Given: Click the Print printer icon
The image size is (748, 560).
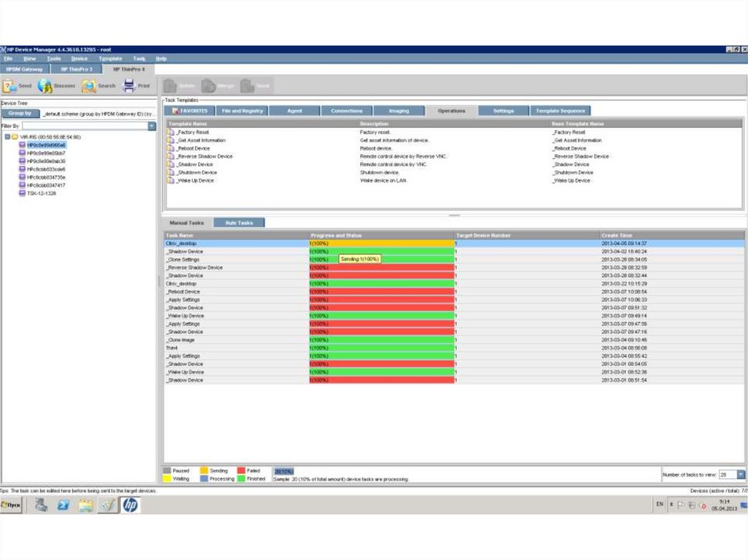Looking at the screenshot, I should (129, 86).
